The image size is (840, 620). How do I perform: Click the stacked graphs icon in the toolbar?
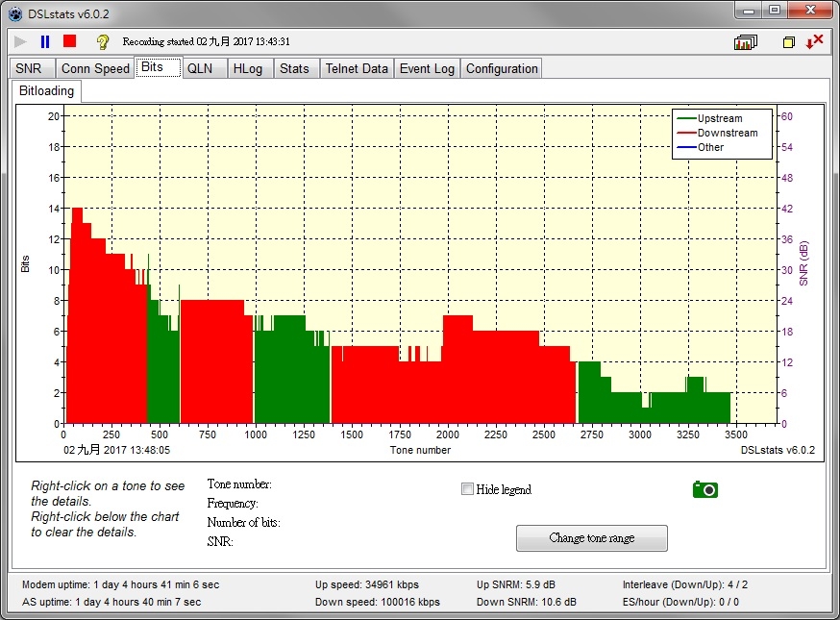coord(745,42)
